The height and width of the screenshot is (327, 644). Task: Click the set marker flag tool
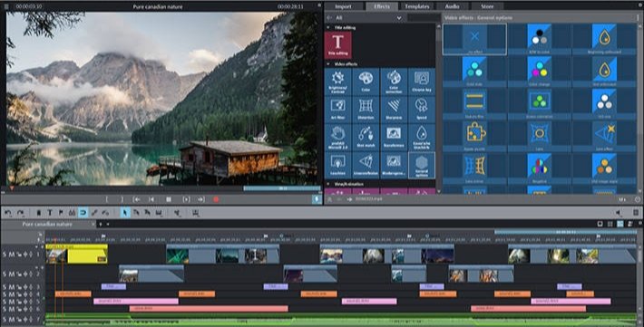point(61,213)
